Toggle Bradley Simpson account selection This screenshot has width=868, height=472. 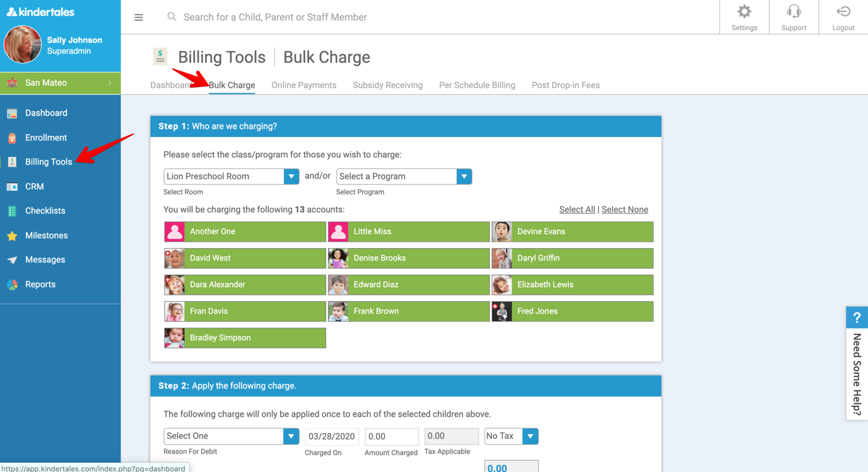click(x=245, y=338)
